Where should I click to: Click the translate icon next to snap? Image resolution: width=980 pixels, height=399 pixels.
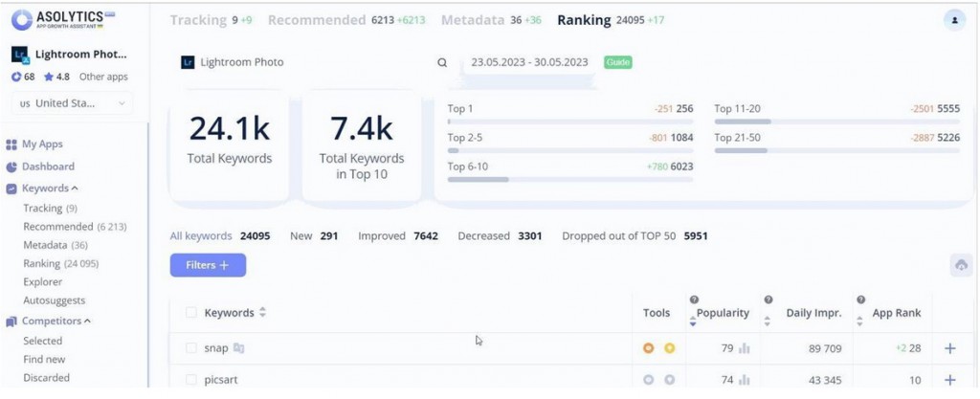point(238,348)
